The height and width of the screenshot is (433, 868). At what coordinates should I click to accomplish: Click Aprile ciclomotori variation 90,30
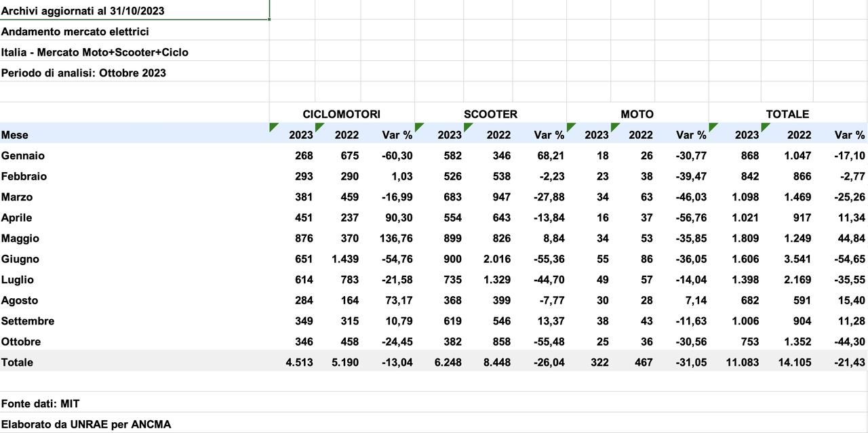pyautogui.click(x=400, y=218)
